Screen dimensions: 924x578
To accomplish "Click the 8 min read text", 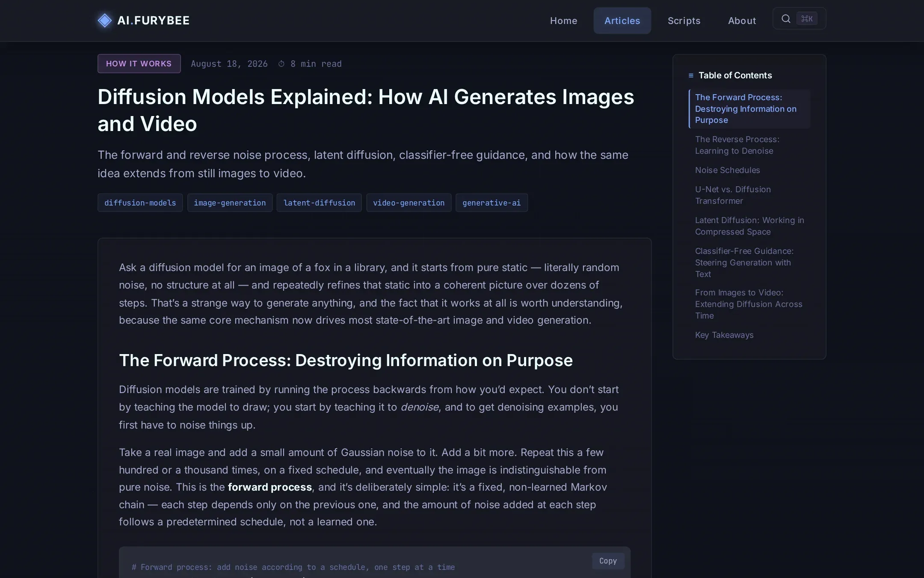I will coord(316,64).
